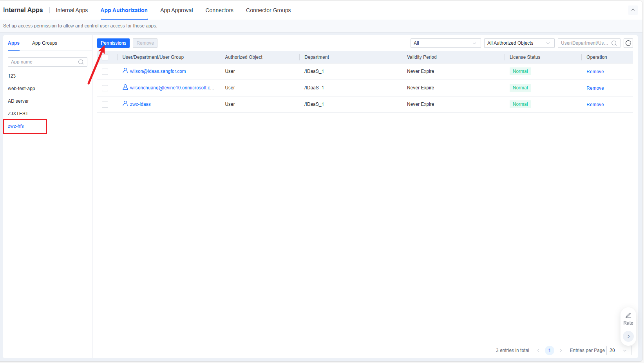Open the All filter dropdown
Viewport: 644px width, 363px height.
445,43
